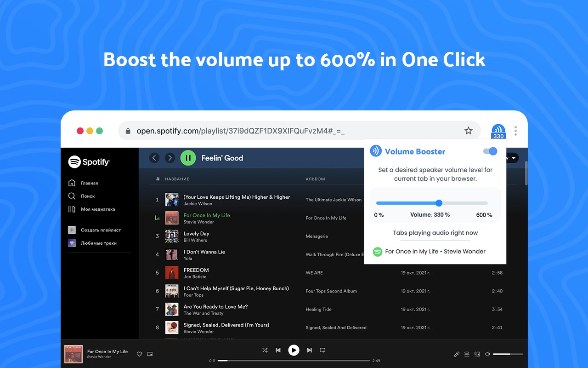Open connect to a device icon
The width and height of the screenshot is (588, 368).
pyautogui.click(x=477, y=354)
